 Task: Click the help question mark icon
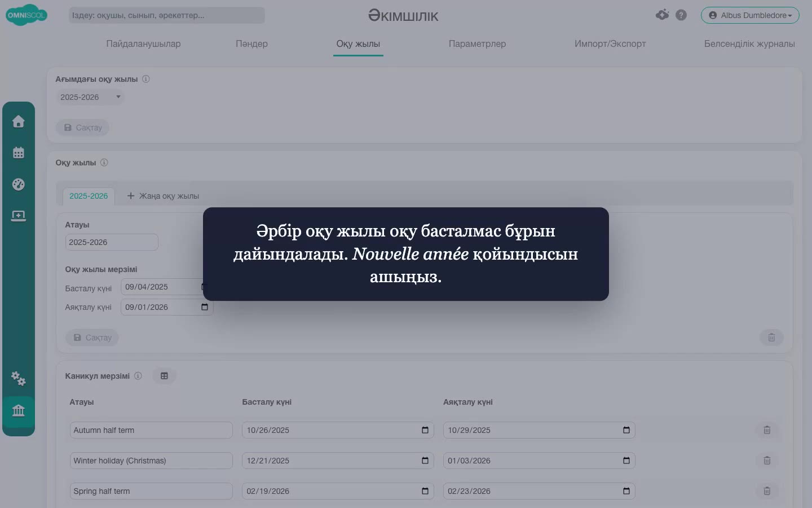(681, 15)
